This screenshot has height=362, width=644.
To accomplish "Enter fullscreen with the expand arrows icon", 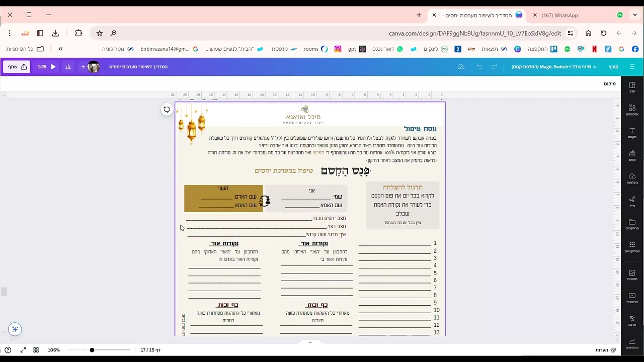I will pyautogui.click(x=23, y=350).
